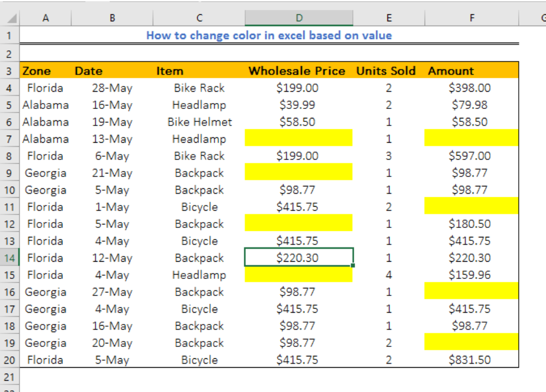546x392 pixels.
Task: Select row 14 header
Action: point(9,258)
